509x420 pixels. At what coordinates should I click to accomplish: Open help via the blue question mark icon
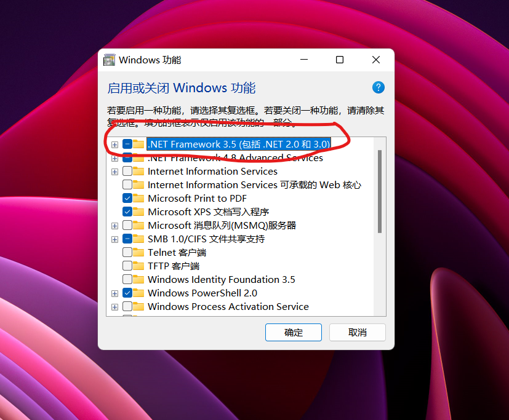[x=378, y=87]
